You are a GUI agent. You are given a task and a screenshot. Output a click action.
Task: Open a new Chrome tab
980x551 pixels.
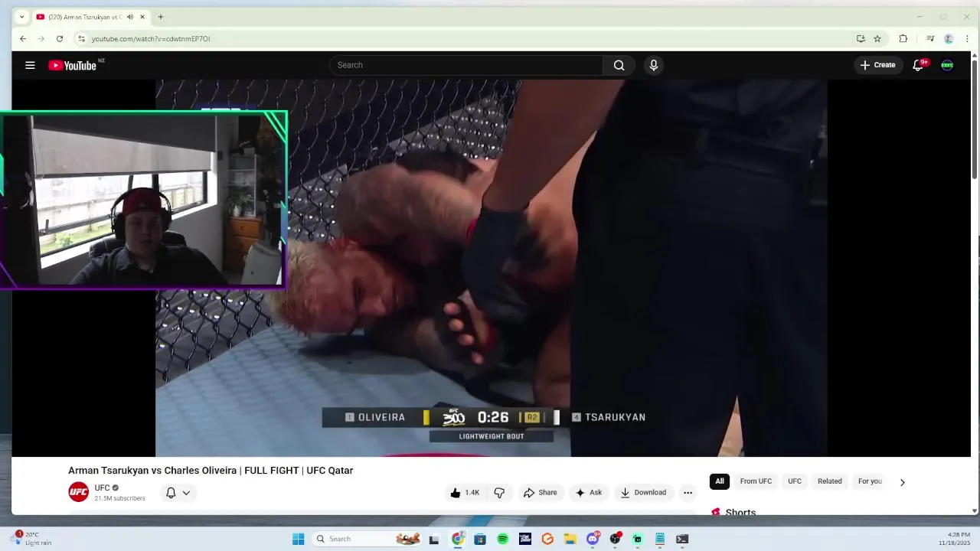160,17
